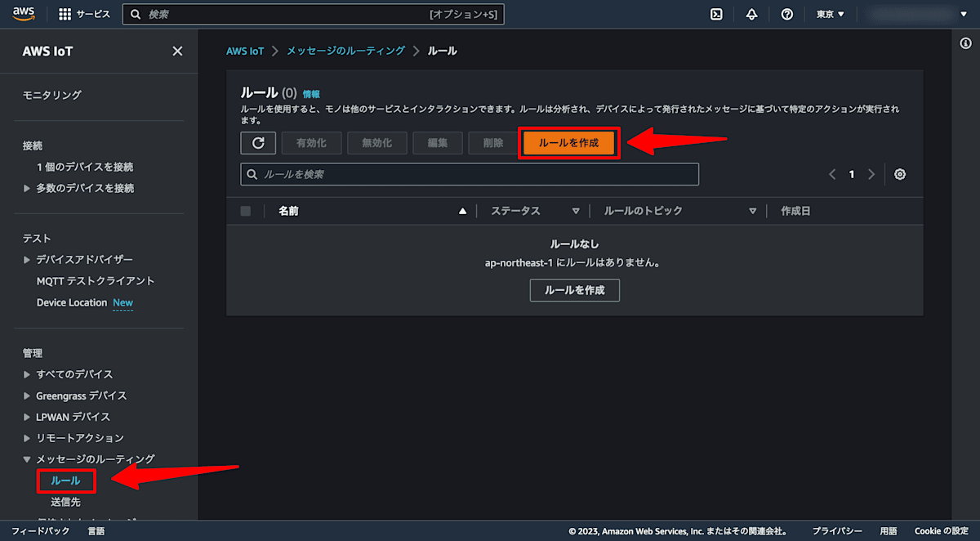Collapse メッセージのルーティング section
Screen dimensions: 980x541
27,459
